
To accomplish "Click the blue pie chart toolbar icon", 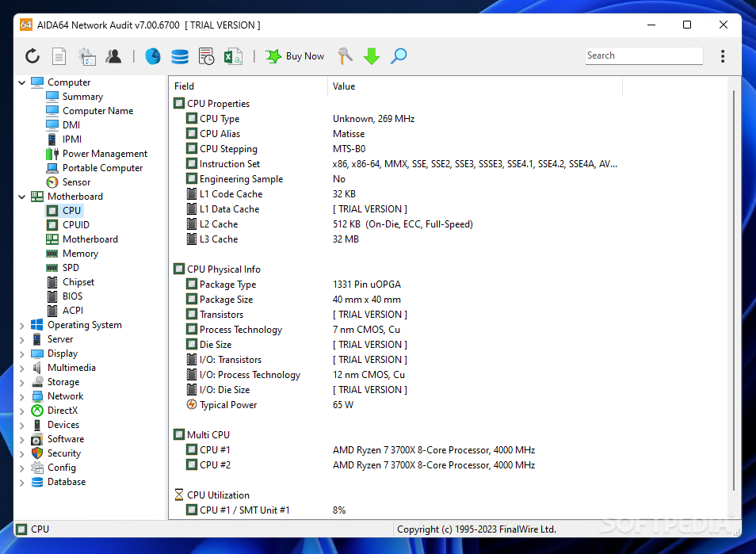I will pos(153,56).
